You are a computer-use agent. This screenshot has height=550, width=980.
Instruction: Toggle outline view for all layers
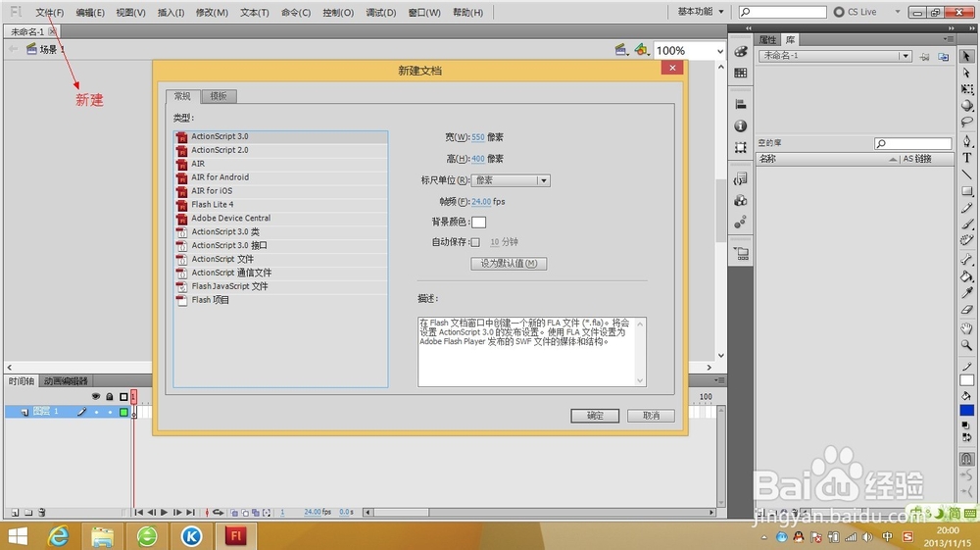coord(123,396)
